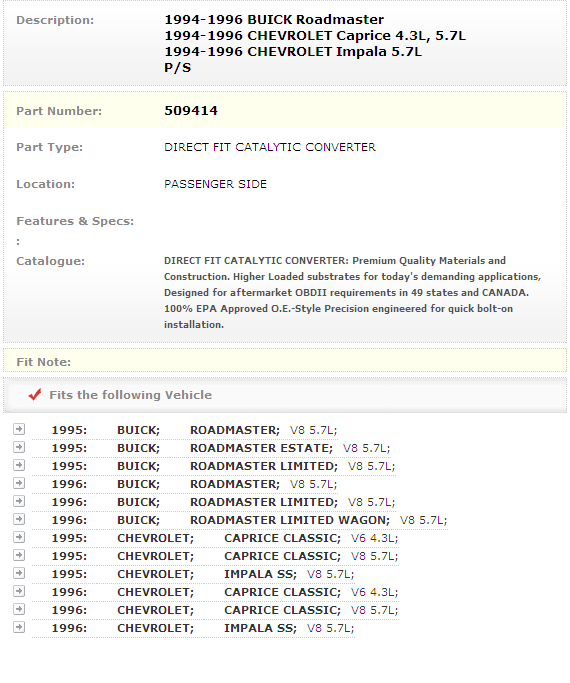Click arrow icon beside 1996 Caprice Classic V8 5.7L

coord(19,609)
